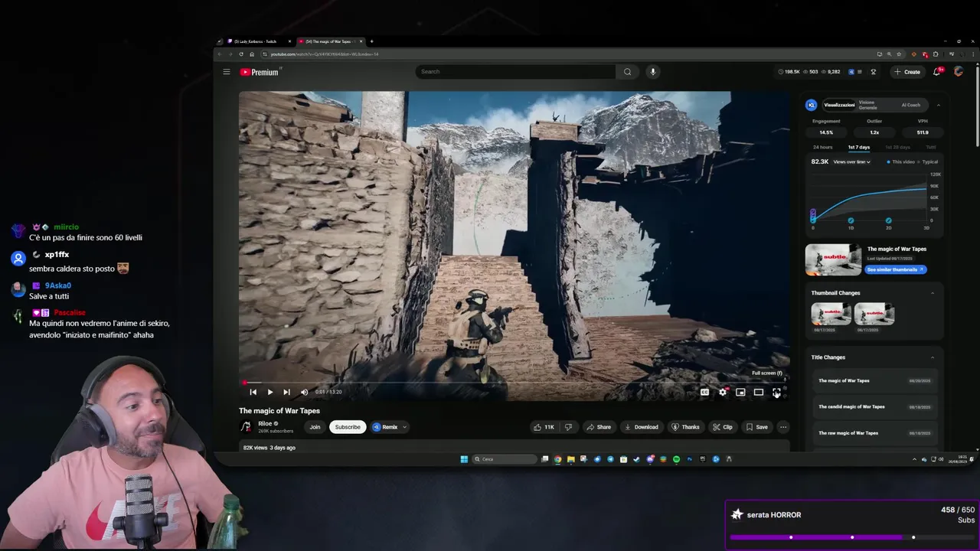Skip to the next video
This screenshot has width=980, height=551.
click(286, 392)
